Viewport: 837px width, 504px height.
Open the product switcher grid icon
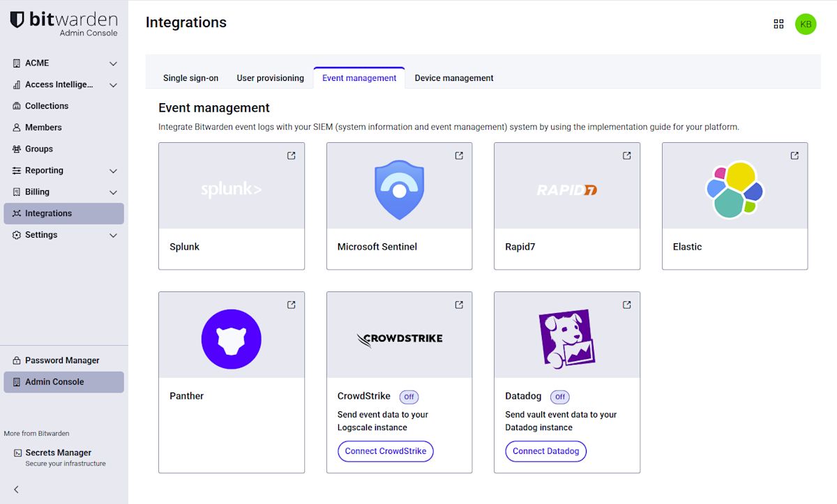pos(778,24)
